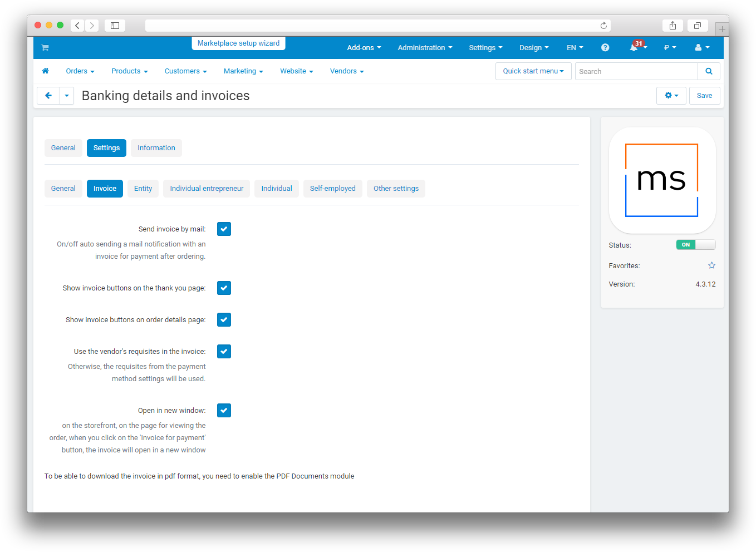756x552 pixels.
Task: Click the shopping cart storefront icon
Action: 45,48
